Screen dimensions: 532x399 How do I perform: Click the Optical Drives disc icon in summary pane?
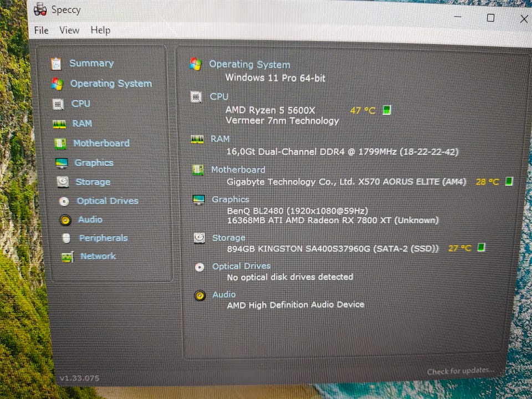[199, 267]
